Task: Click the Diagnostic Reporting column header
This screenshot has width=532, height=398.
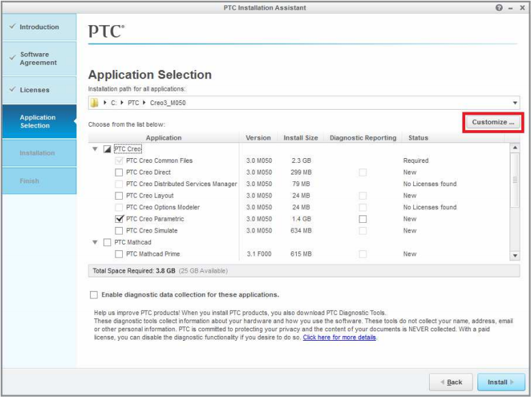Action: pyautogui.click(x=363, y=138)
